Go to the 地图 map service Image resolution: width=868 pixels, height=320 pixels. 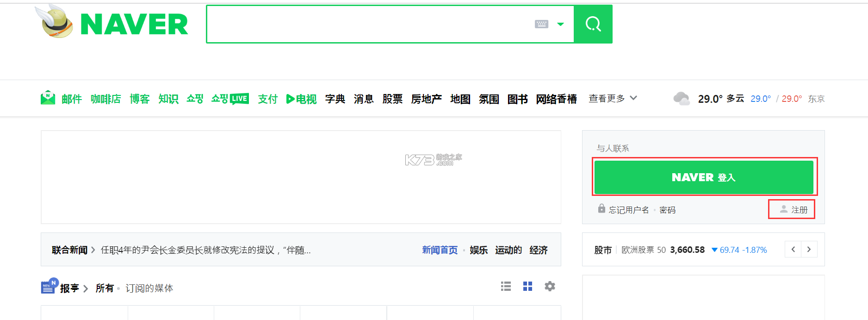coord(460,99)
